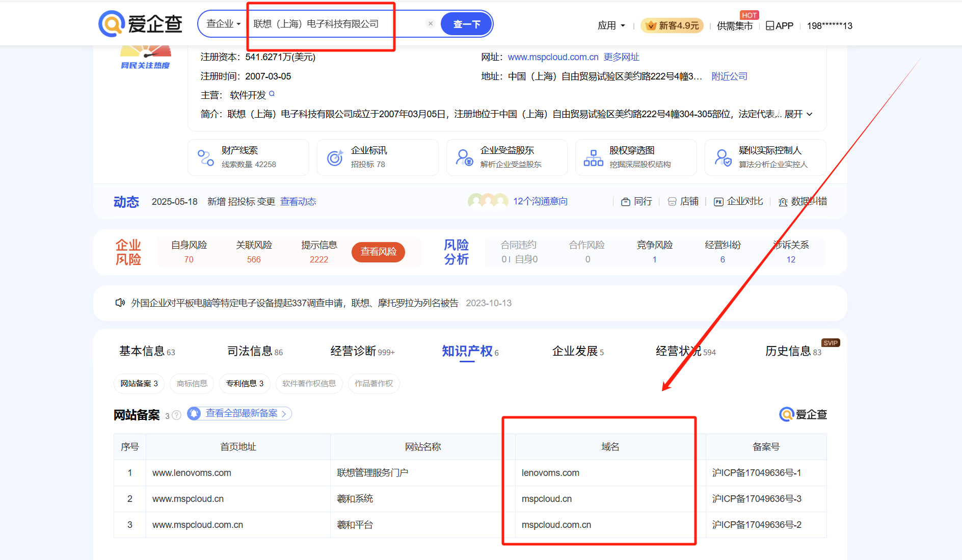Click 竞争风险 1 entry

point(655,252)
